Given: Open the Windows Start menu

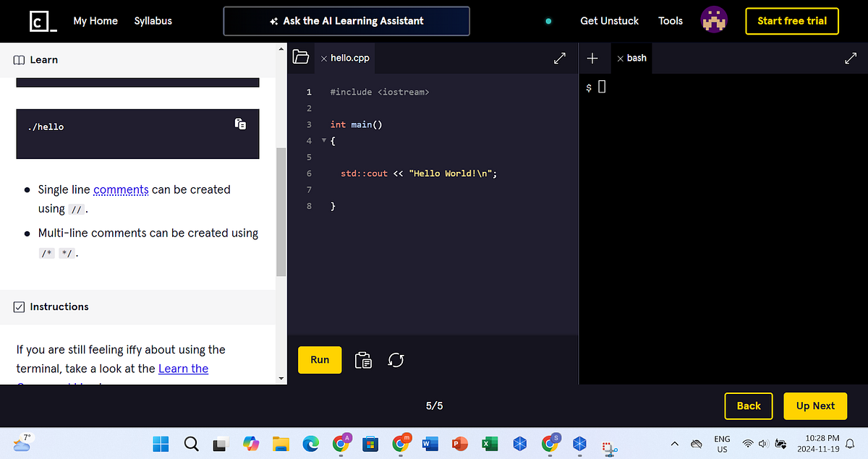Looking at the screenshot, I should (161, 443).
